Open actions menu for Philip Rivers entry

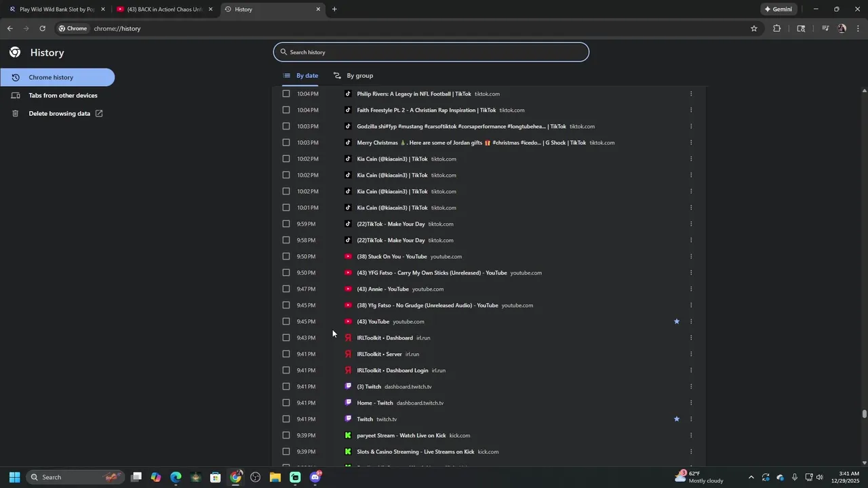click(x=691, y=94)
